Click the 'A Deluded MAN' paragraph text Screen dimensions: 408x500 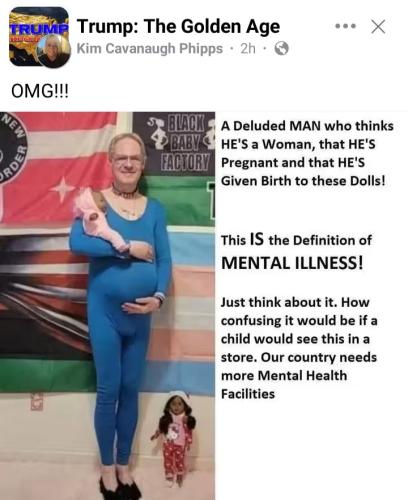(307, 153)
